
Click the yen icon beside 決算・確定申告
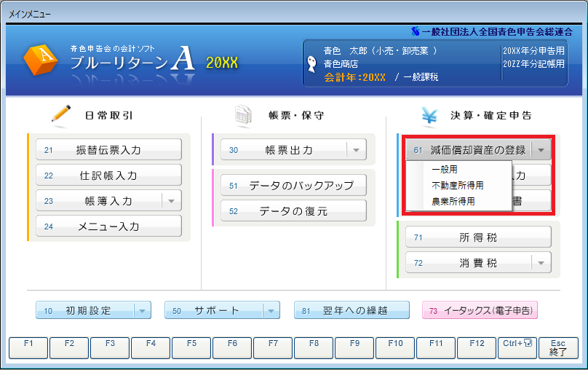coord(429,114)
